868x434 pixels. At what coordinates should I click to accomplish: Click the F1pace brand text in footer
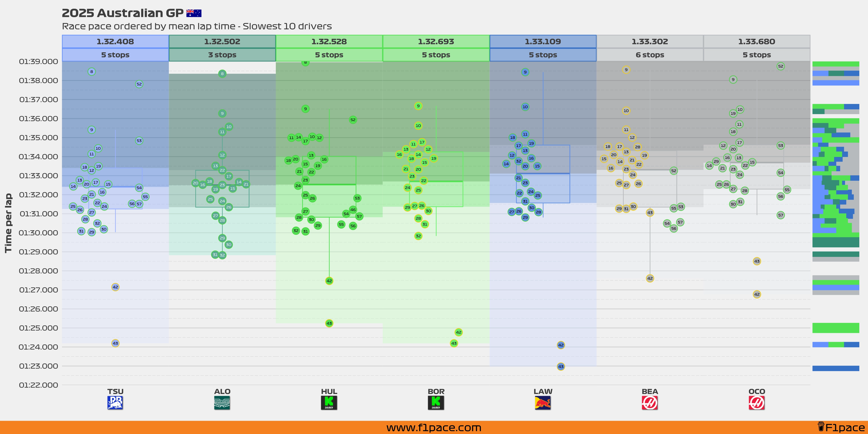click(x=845, y=427)
